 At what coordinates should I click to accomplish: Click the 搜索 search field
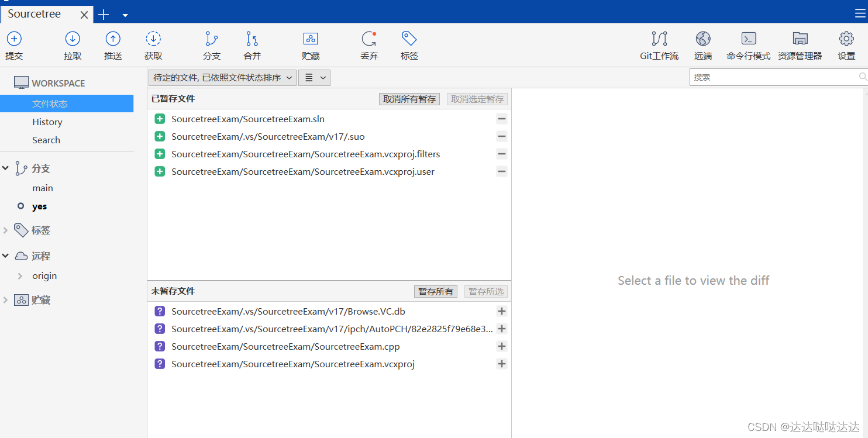[x=777, y=77]
